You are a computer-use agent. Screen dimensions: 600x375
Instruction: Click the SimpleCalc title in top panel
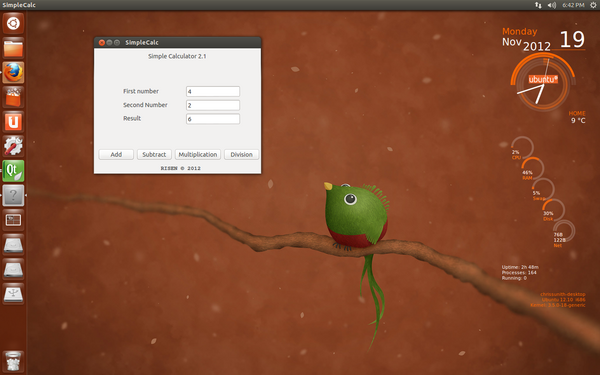(19, 5)
